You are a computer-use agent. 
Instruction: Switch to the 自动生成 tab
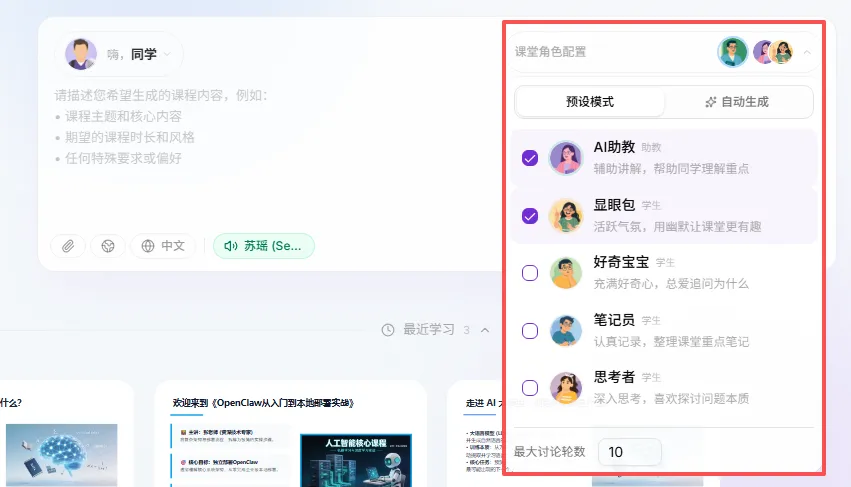click(x=737, y=102)
